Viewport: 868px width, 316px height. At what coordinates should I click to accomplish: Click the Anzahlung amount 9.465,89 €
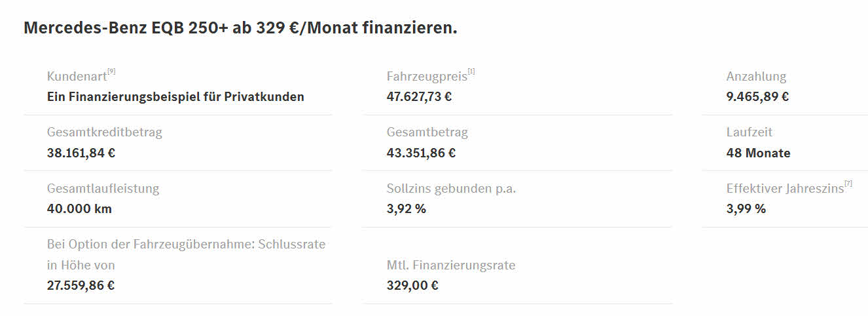click(x=757, y=97)
